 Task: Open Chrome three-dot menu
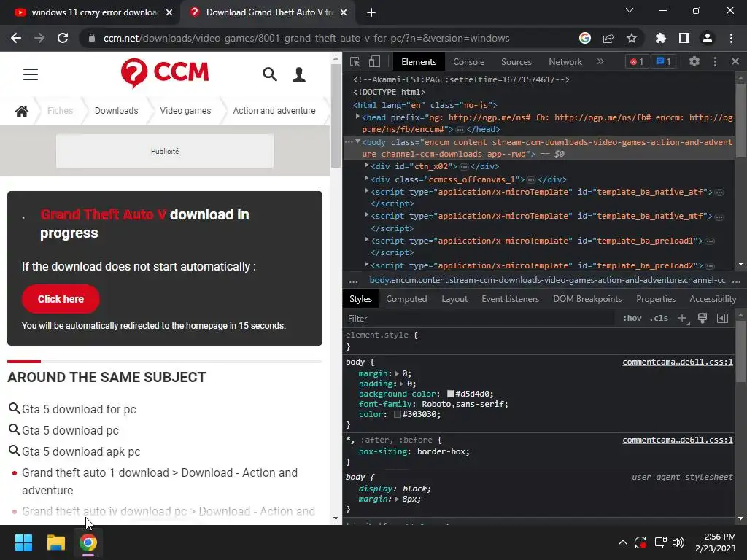(731, 38)
